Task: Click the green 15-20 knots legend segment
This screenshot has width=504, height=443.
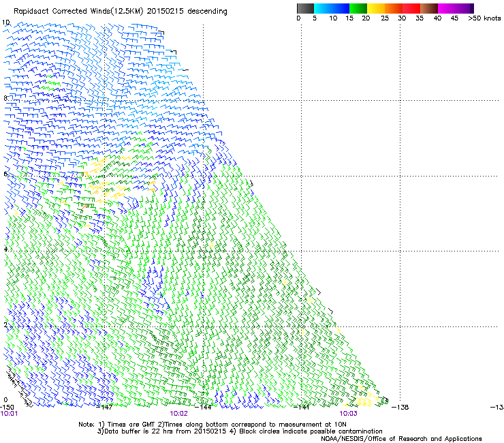Action: (358, 8)
